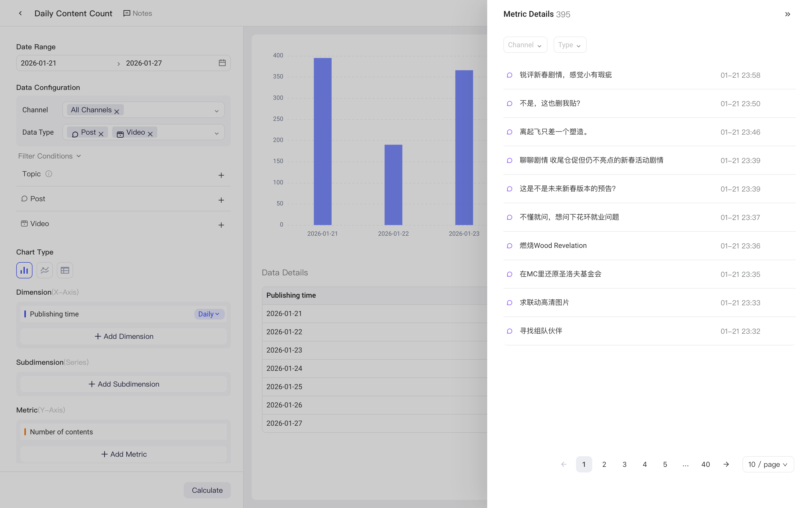Open the Notes comment icon
The width and height of the screenshot is (812, 508).
pos(127,13)
